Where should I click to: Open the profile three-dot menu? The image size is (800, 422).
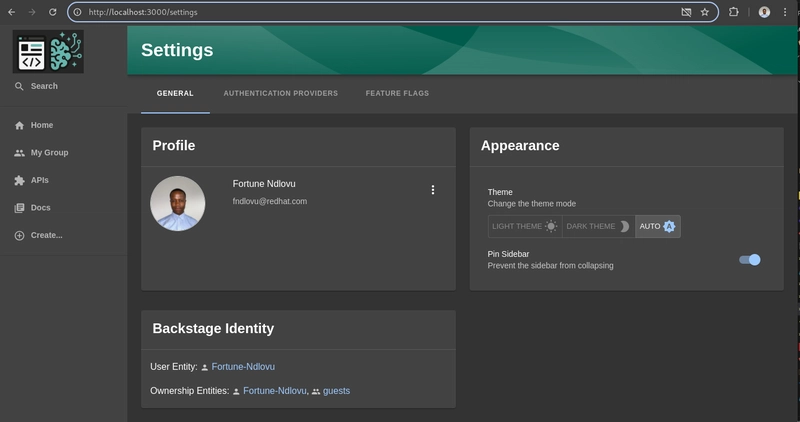click(x=433, y=190)
